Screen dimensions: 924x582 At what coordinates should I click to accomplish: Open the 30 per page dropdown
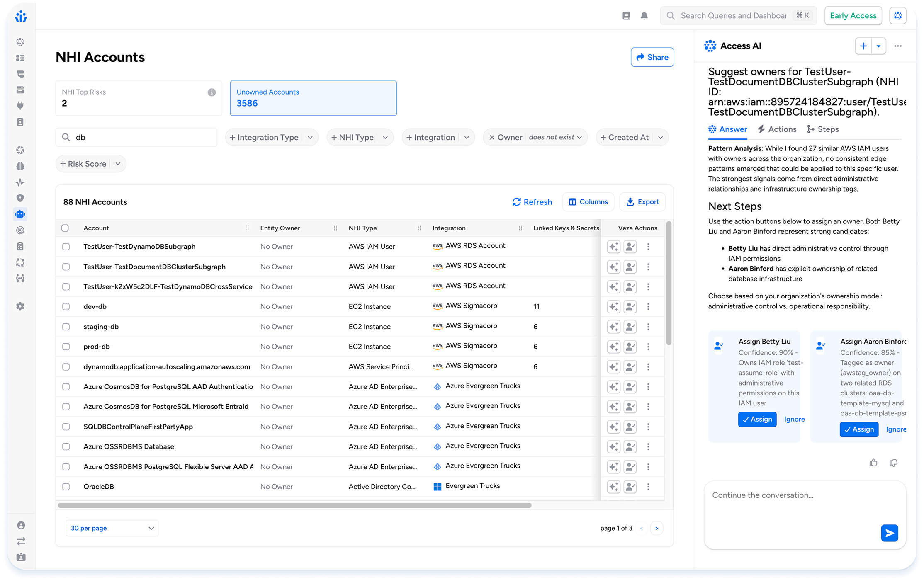click(112, 528)
